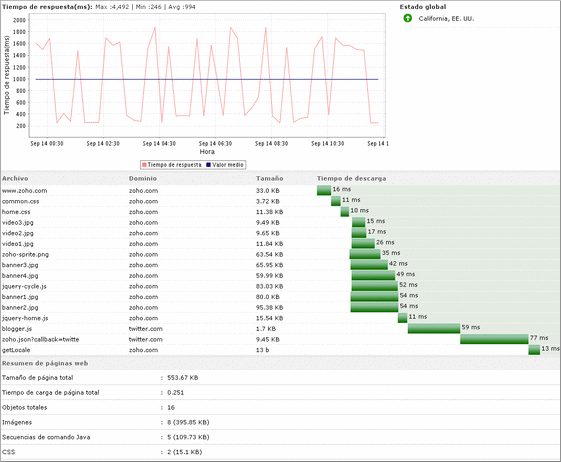Click the 59 ms download bar for blogger.js
This screenshot has width=561, height=462.
(x=434, y=328)
